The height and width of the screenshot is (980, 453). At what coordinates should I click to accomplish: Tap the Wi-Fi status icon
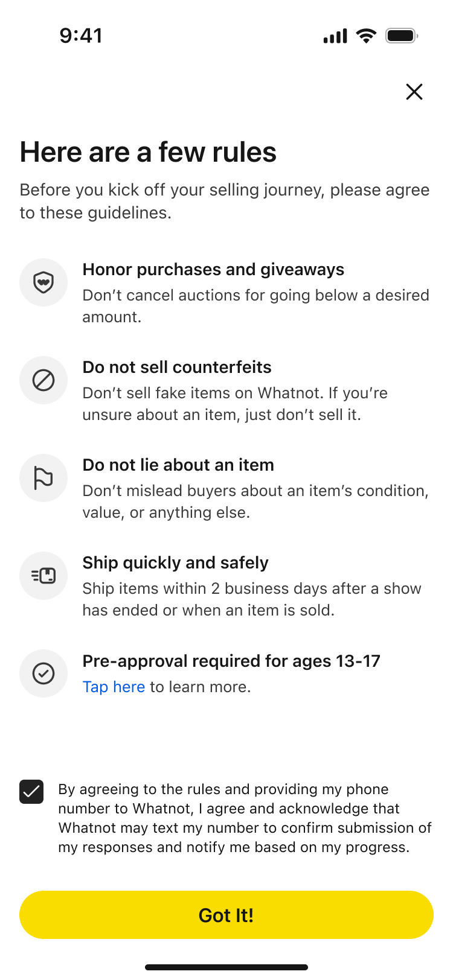tap(366, 36)
